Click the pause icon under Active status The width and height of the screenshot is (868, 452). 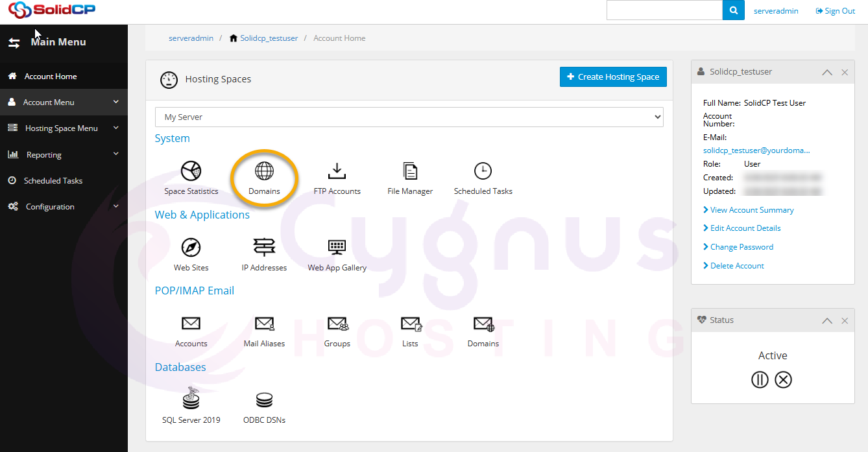click(760, 380)
